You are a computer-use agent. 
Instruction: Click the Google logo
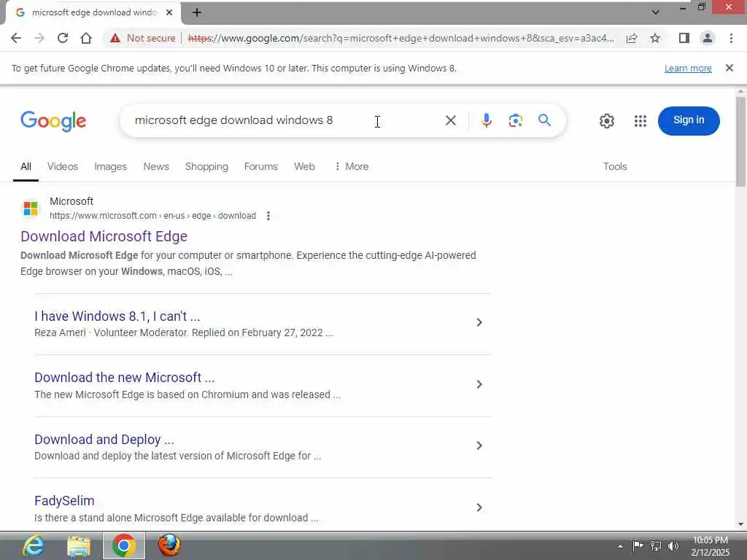(x=53, y=120)
